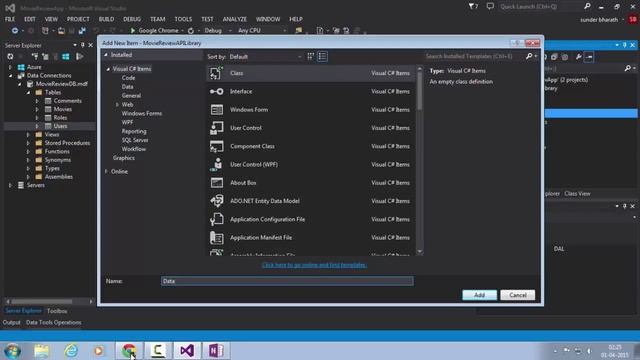Select the Code category under Visual C# Items
The image size is (640, 360).
tap(128, 78)
